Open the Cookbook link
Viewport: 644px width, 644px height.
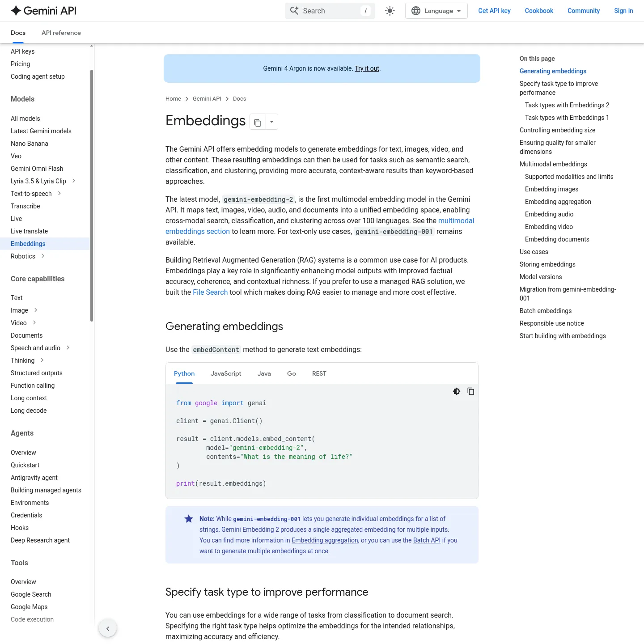pos(539,11)
